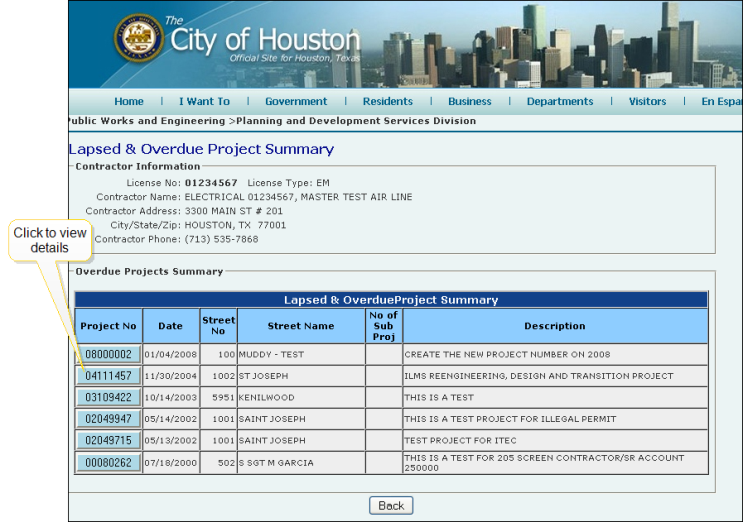Open the Business navigation item
Screen dimensions: 743x522
470,101
